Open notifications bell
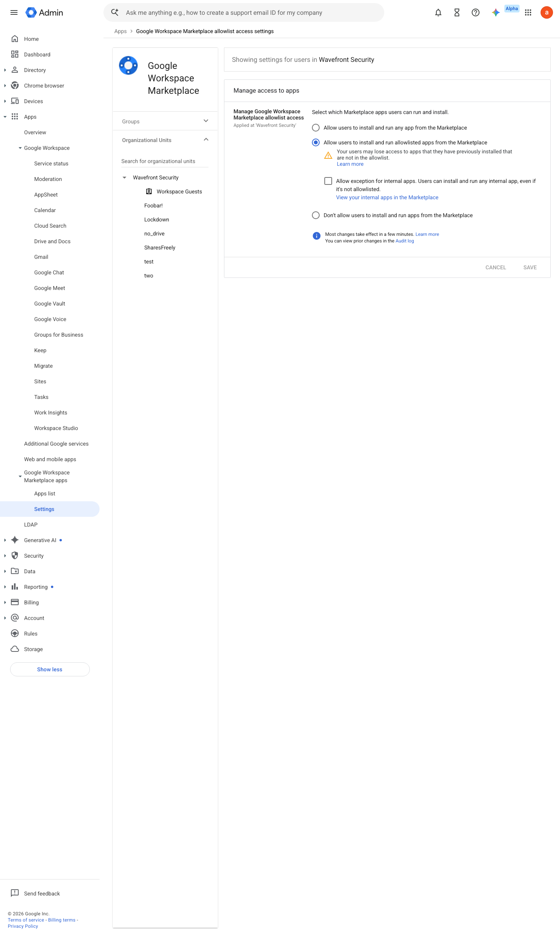This screenshot has height=934, width=560. 438,12
